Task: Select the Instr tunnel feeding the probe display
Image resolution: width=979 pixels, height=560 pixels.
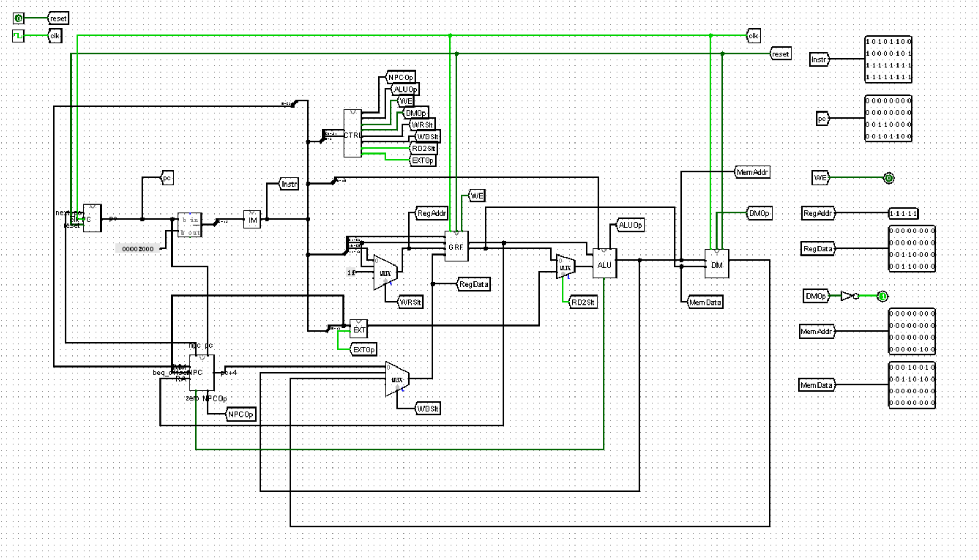Action: 819,59
